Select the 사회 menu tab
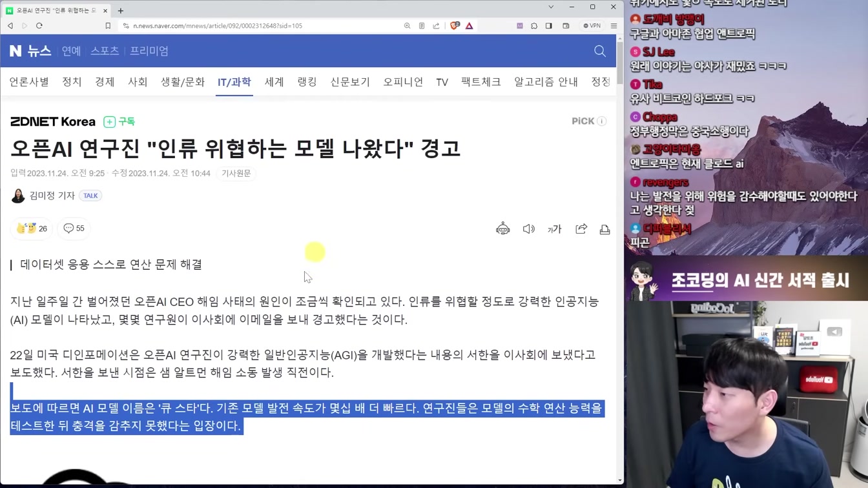The width and height of the screenshot is (868, 488). pyautogui.click(x=138, y=82)
